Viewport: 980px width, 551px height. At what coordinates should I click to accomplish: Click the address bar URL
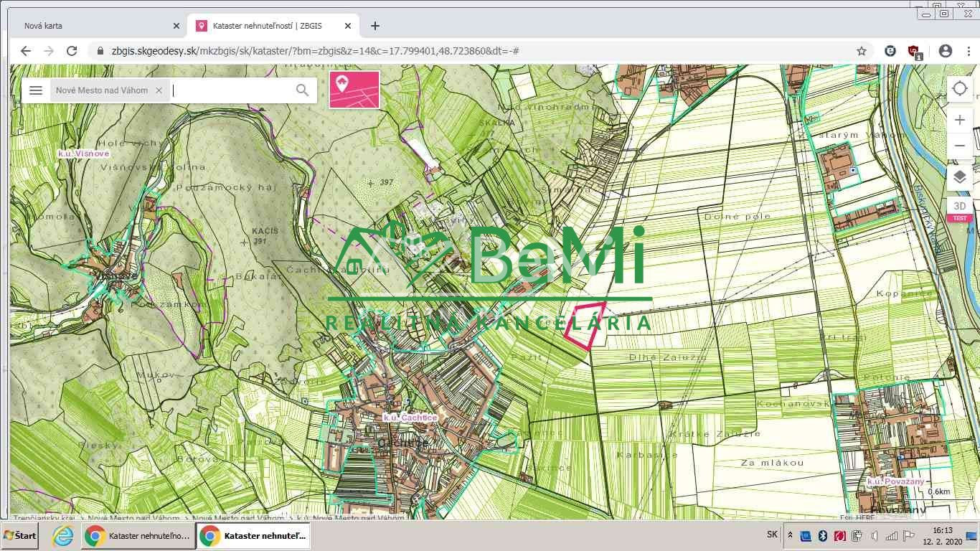coord(315,51)
